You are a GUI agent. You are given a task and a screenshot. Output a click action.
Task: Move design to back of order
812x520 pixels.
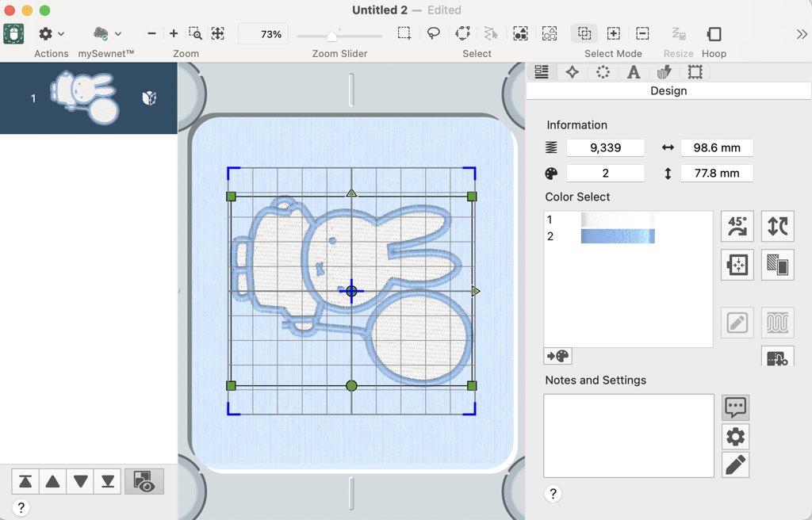(108, 482)
